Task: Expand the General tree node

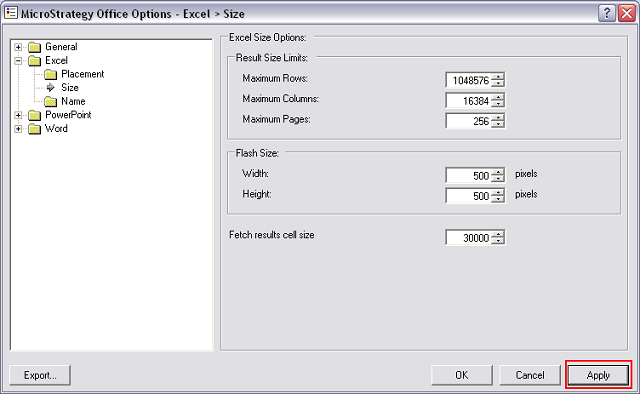Action: pos(18,47)
